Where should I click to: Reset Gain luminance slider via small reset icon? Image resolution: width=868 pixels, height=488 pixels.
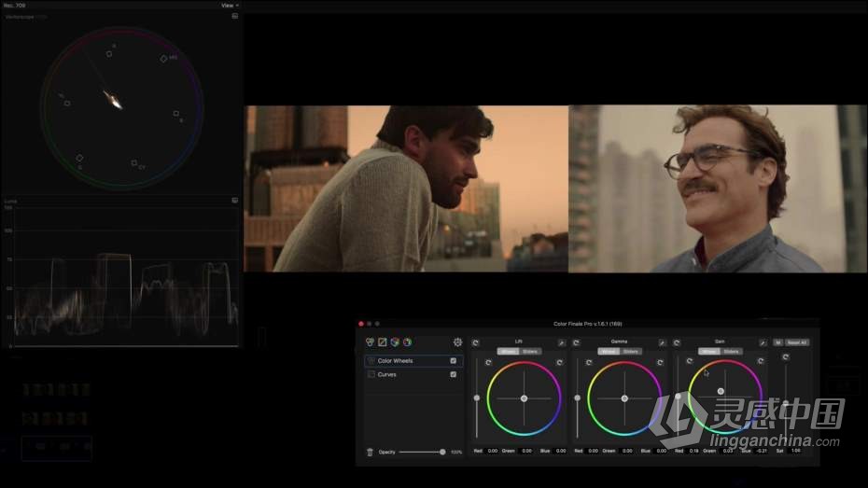point(690,361)
